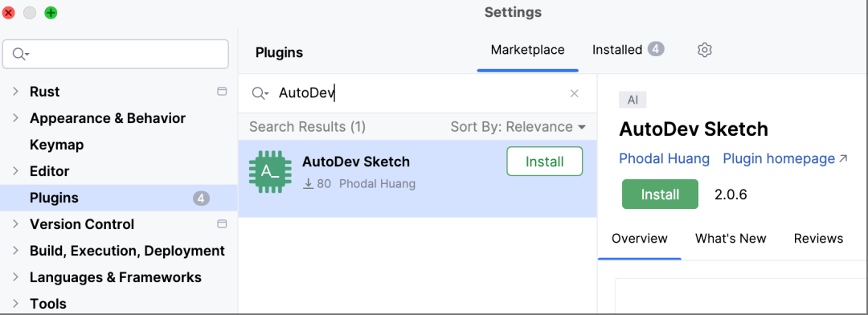The image size is (868, 315).
Task: Open the What's New tab
Action: [731, 239]
